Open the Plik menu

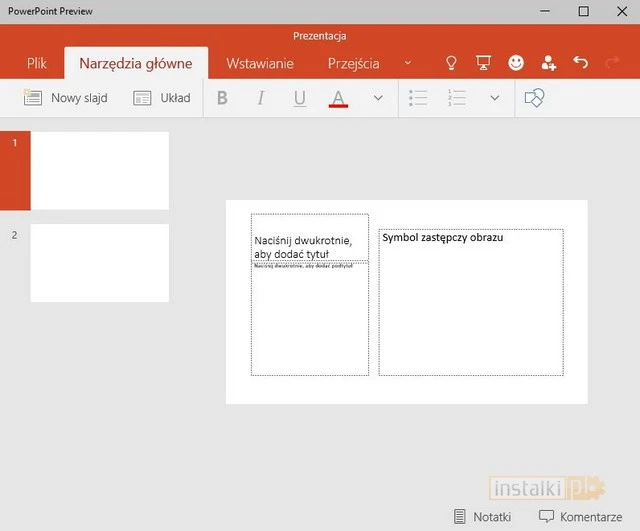click(x=37, y=63)
